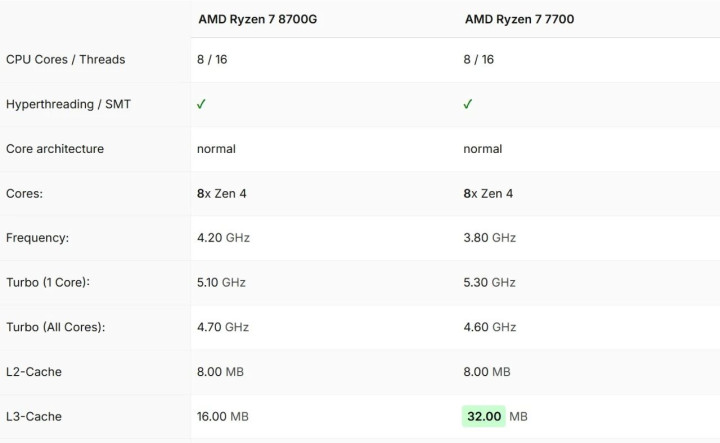Click the L3-Cache row label
This screenshot has width=720, height=443.
click(35, 416)
